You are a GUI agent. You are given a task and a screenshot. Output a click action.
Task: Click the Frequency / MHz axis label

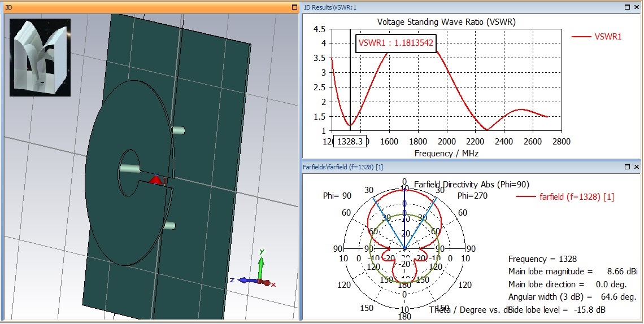point(446,154)
